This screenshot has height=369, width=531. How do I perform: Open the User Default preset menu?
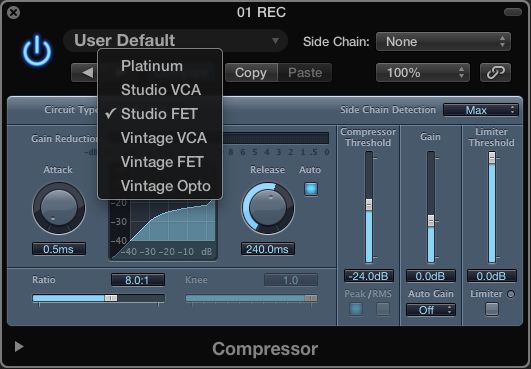coord(175,41)
